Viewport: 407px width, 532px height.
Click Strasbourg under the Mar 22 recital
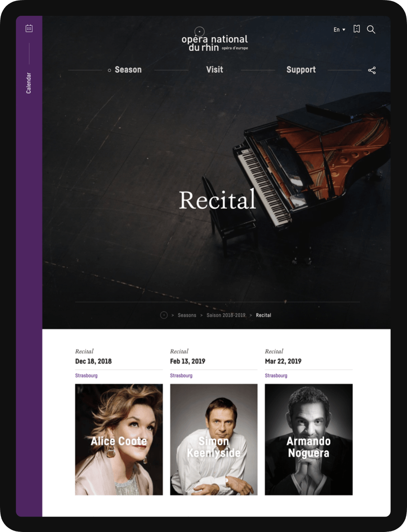[x=276, y=376]
